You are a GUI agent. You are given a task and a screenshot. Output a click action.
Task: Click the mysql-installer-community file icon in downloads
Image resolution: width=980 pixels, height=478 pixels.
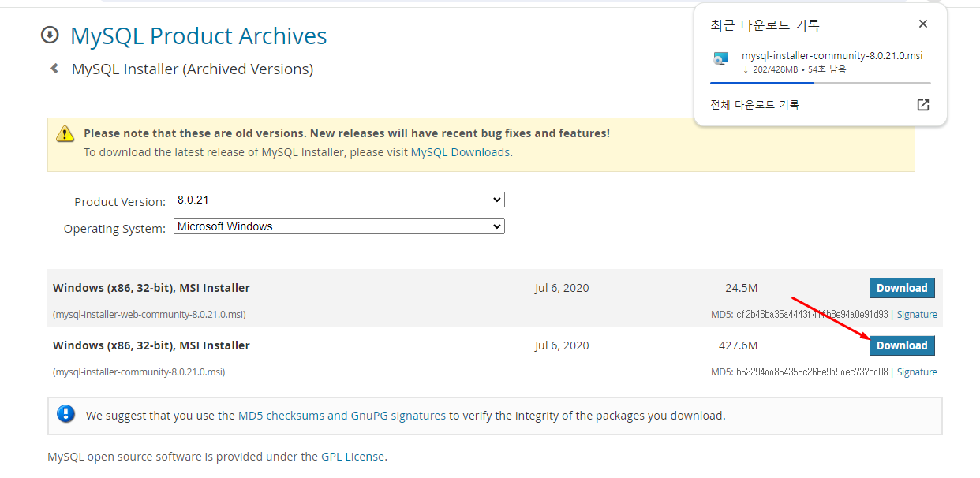click(720, 58)
